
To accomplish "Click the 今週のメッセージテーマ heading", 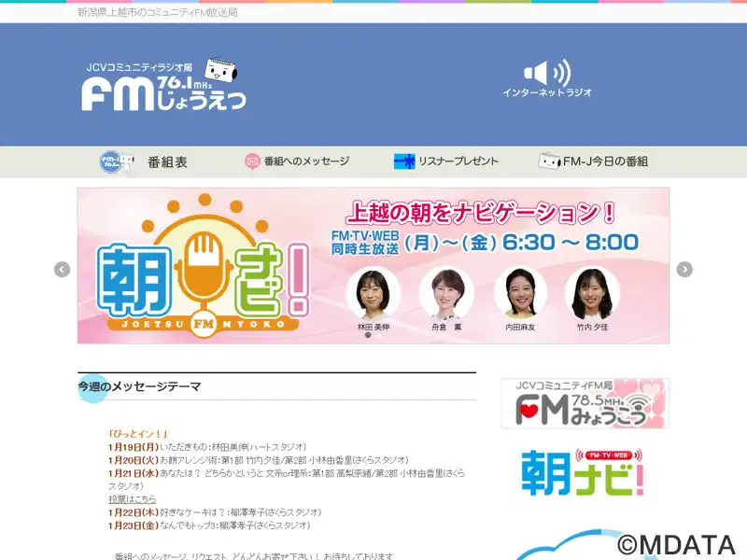I will tap(139, 386).
